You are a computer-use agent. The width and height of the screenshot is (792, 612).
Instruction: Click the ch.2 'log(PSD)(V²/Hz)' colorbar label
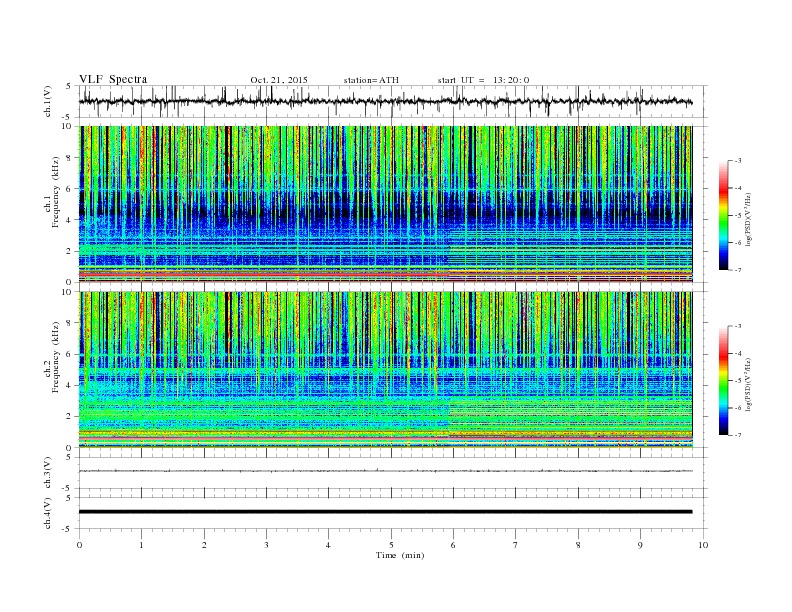748,384
